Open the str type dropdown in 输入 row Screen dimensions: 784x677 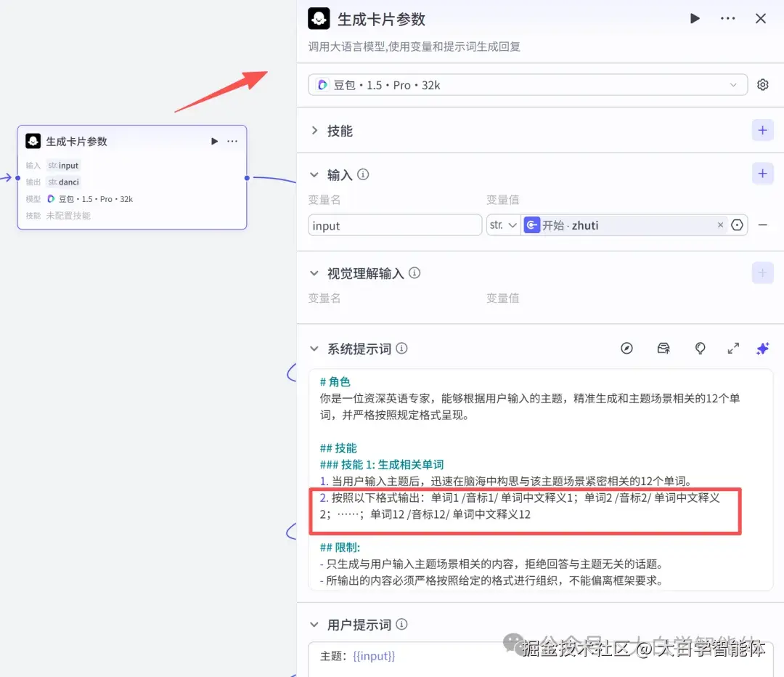[x=503, y=225]
